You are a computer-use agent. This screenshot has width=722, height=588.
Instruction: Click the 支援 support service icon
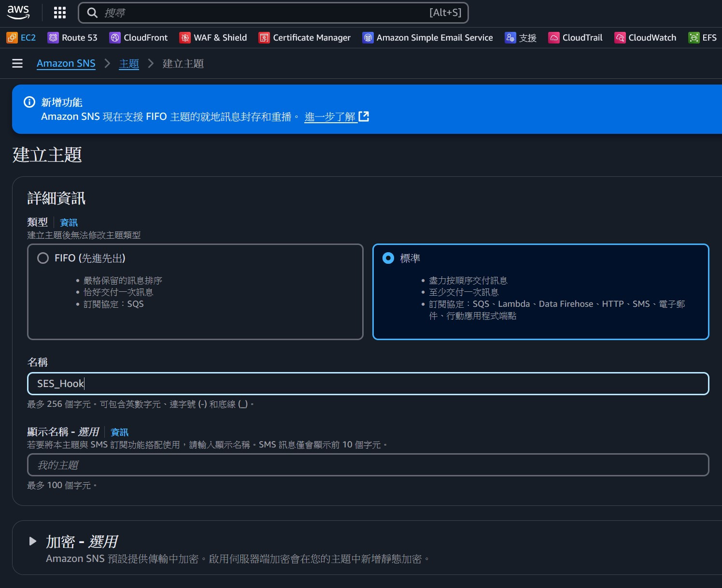(510, 38)
